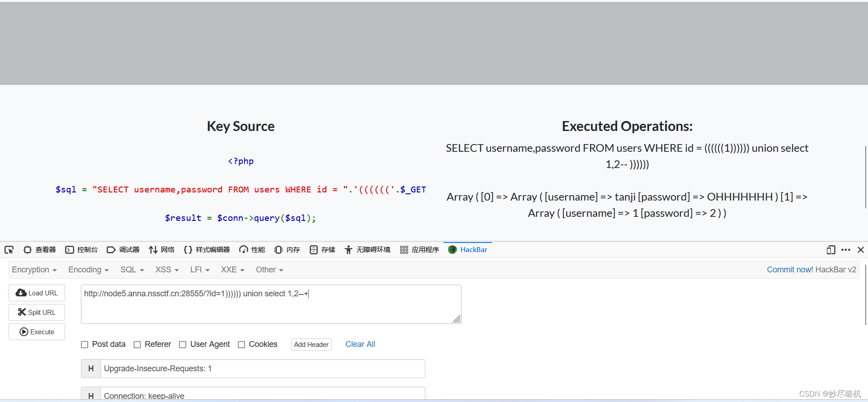Expand the XXE dropdown
The image size is (868, 402).
click(232, 270)
